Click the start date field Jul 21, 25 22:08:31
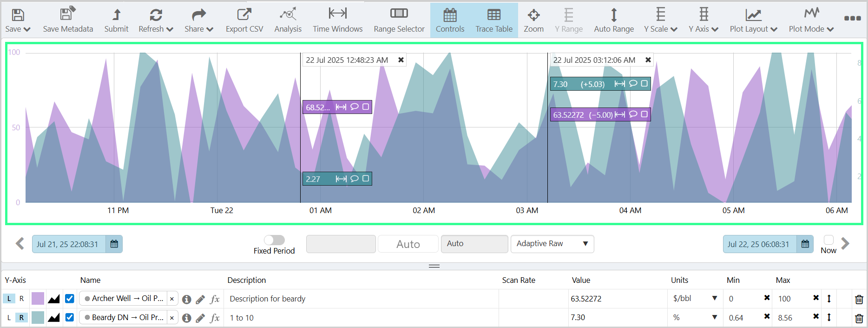 [x=68, y=244]
